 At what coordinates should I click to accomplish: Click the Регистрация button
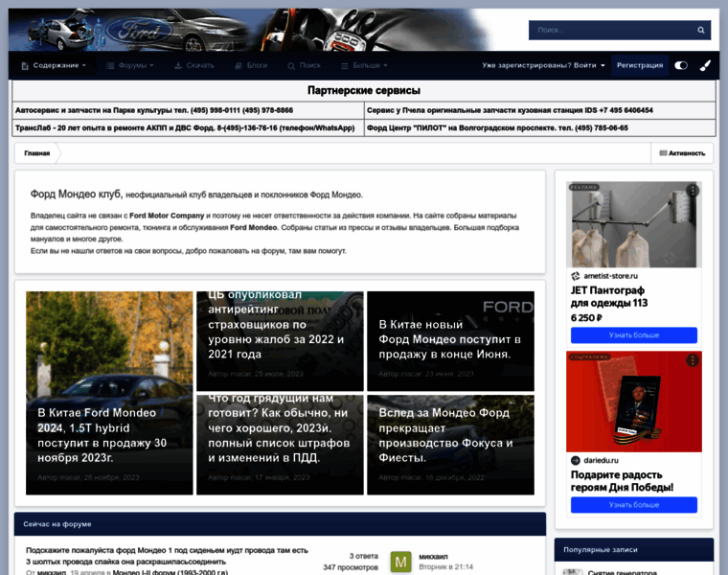[640, 65]
